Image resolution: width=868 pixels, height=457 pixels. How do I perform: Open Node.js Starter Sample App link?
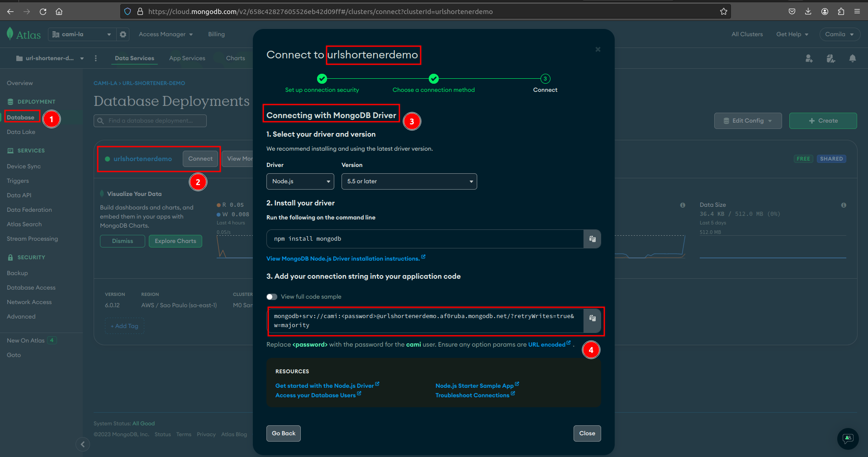pyautogui.click(x=477, y=386)
